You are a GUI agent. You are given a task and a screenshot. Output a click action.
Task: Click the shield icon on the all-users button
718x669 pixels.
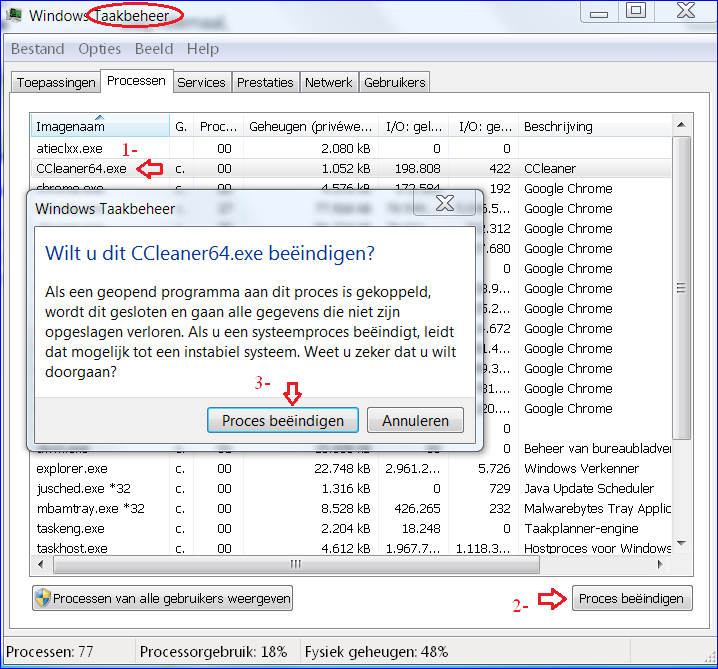coord(43,598)
